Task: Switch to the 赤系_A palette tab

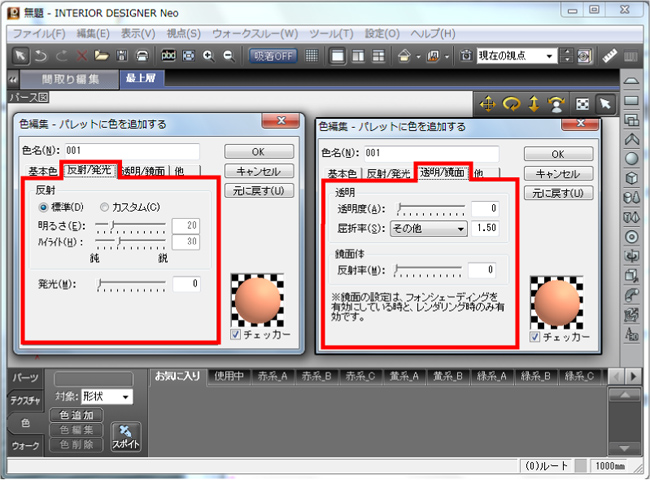Action: point(270,376)
